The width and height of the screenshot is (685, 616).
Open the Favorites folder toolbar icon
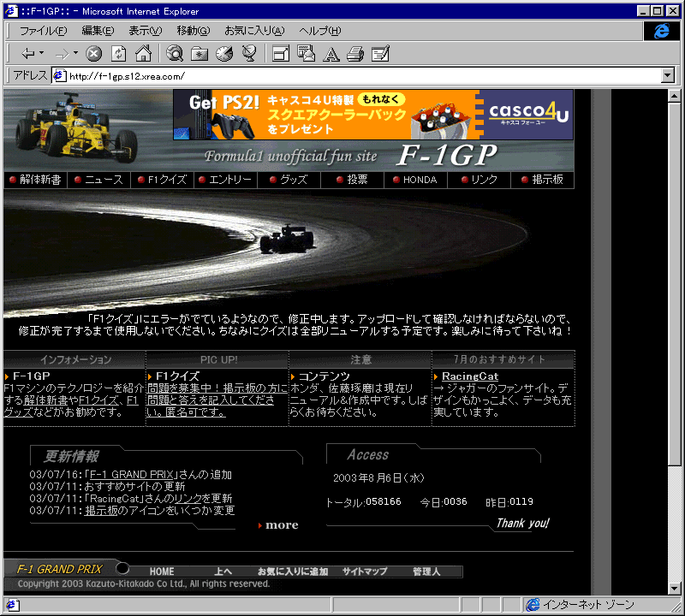[x=200, y=54]
